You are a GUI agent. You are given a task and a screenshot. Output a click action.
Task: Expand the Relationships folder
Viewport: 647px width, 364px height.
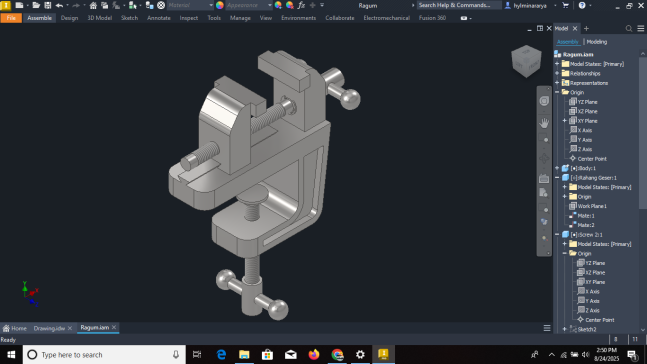pos(557,73)
